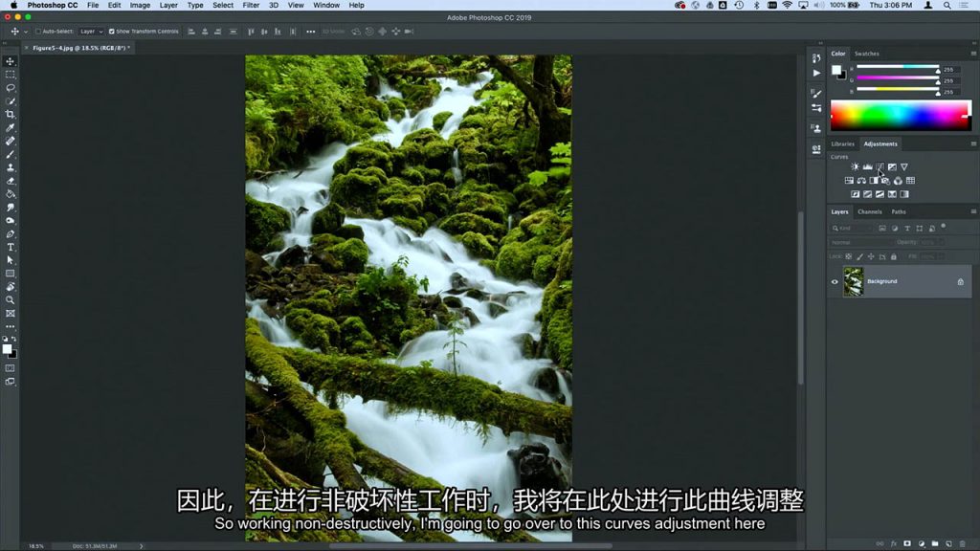Select the Sponge/Dodge tool

pyautogui.click(x=10, y=221)
